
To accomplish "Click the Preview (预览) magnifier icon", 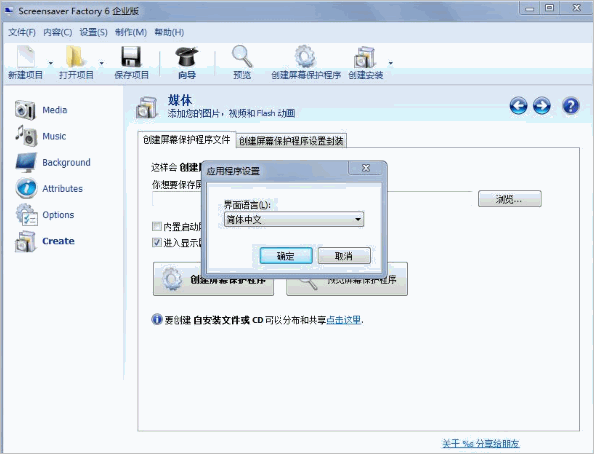I will 242,56.
